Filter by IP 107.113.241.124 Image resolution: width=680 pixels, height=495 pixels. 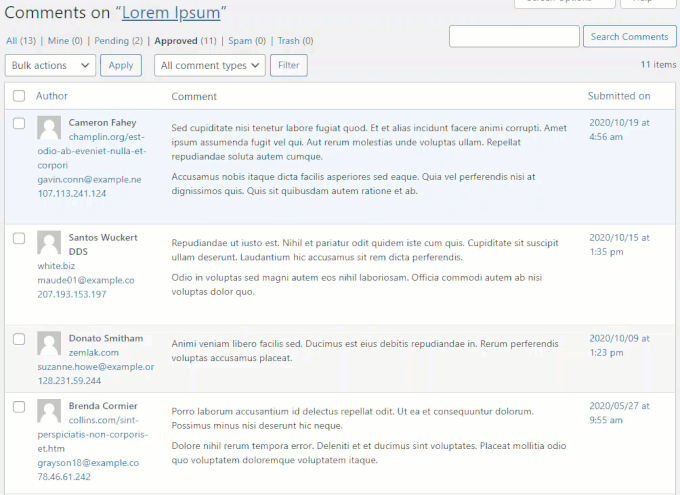coord(72,193)
